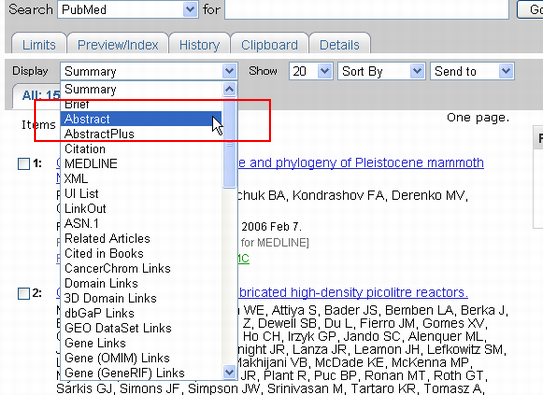This screenshot has height=395, width=543.
Task: Choose Related Articles in the list
Action: point(141,238)
